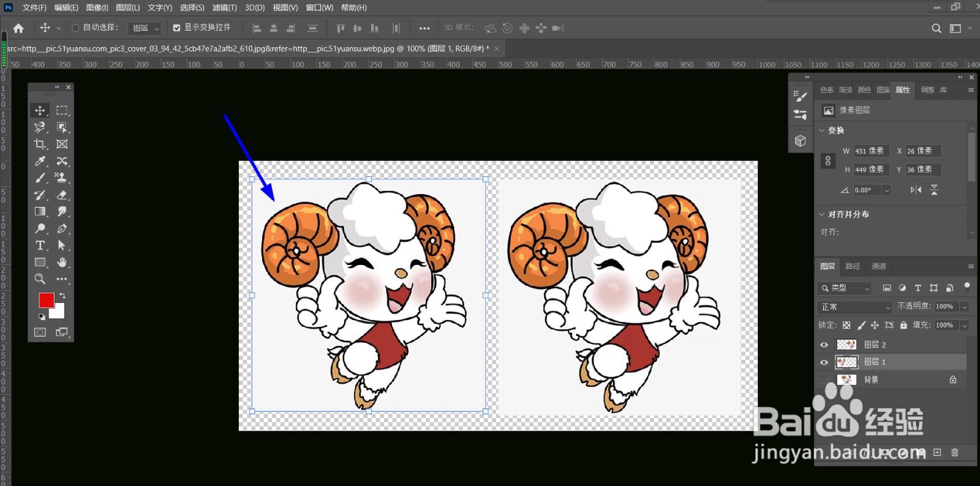The width and height of the screenshot is (980, 486).
Task: Choose the Horizontal Type tool
Action: [40, 245]
